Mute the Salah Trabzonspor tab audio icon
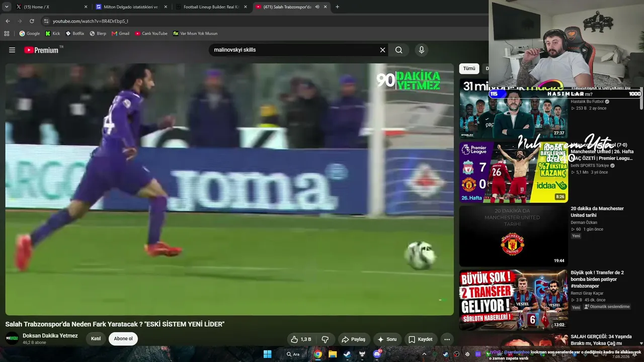 pyautogui.click(x=317, y=7)
